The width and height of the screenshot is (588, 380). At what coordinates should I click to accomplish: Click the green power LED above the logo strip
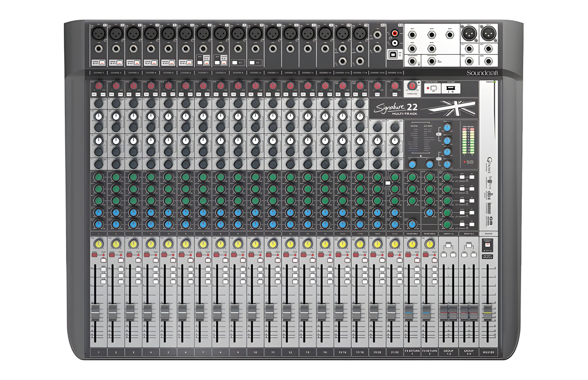tap(495, 82)
